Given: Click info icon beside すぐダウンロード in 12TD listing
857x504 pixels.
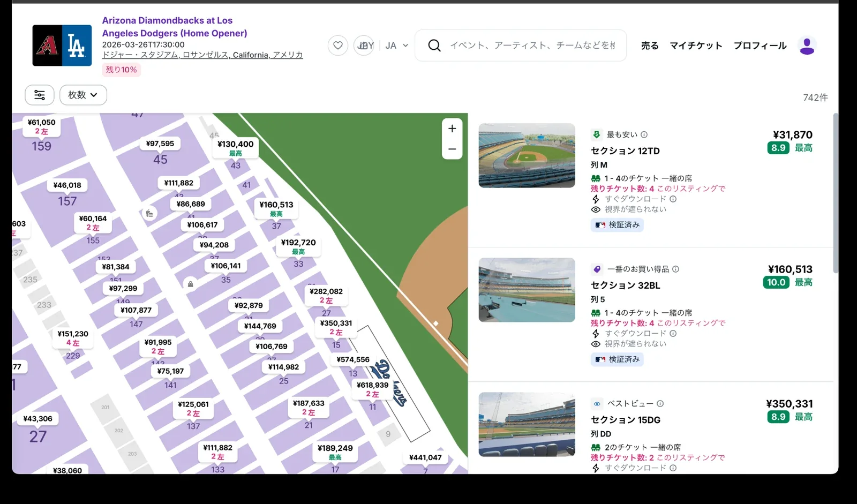Looking at the screenshot, I should [673, 199].
